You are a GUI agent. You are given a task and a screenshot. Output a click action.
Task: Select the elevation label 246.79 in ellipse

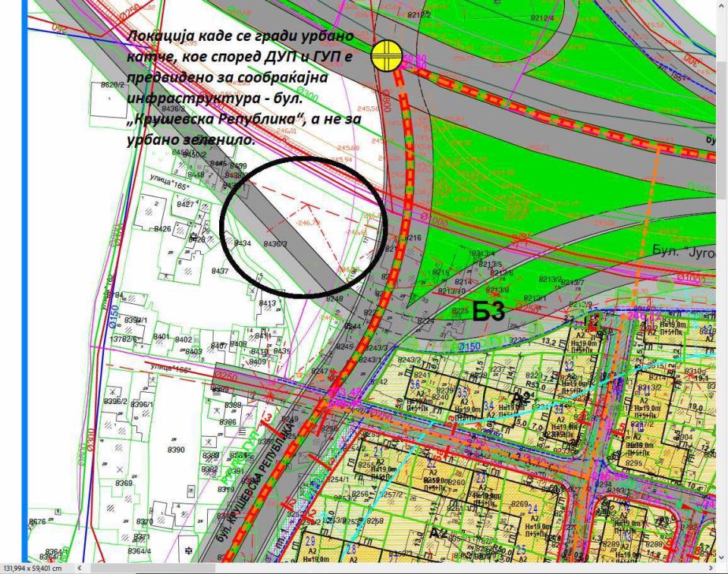point(309,223)
